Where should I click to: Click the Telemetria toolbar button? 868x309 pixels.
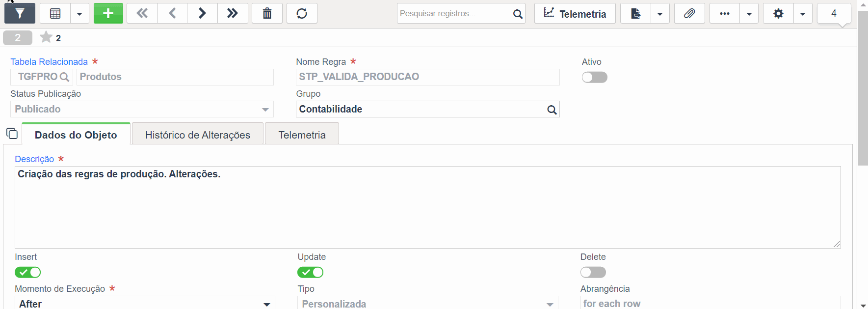coord(575,13)
